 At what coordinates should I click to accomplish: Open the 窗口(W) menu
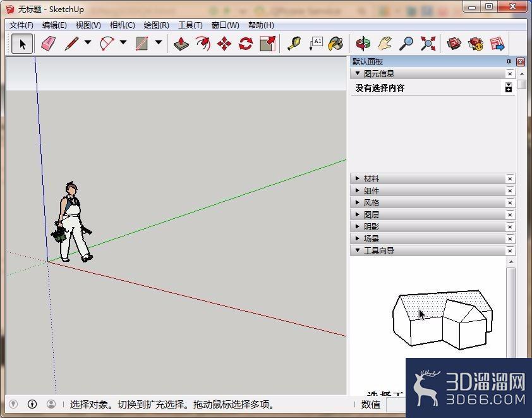tap(226, 25)
